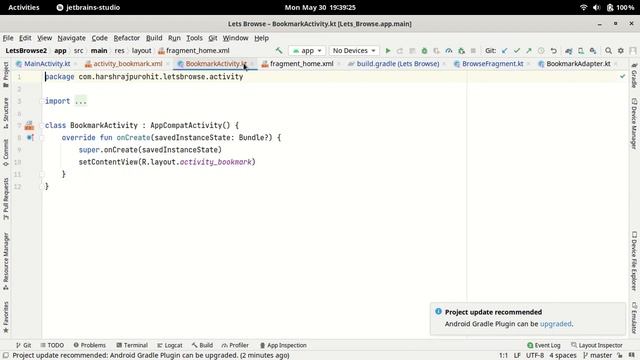Collapse the onCreate function fold marker

(41, 138)
